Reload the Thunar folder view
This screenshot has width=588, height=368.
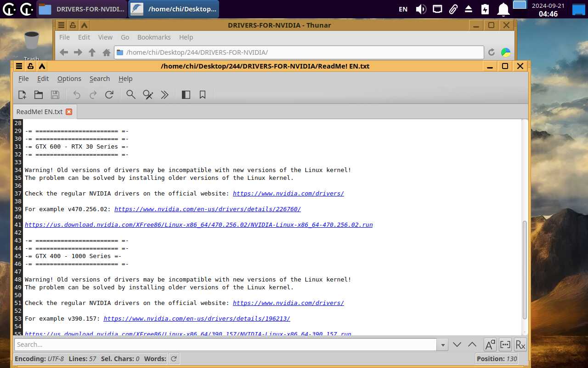tap(492, 52)
